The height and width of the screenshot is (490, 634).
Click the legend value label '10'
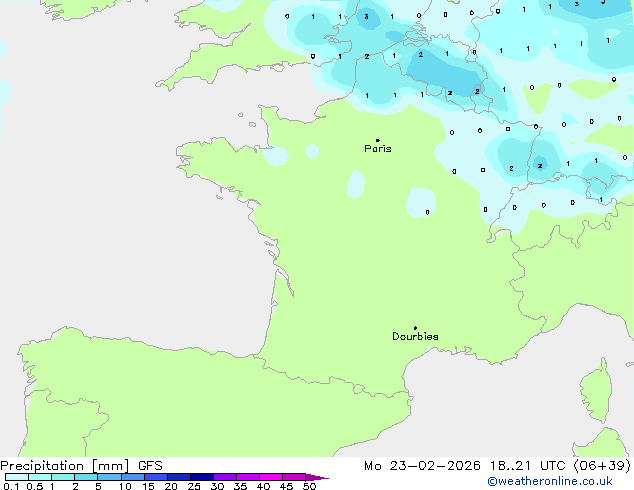point(125,486)
